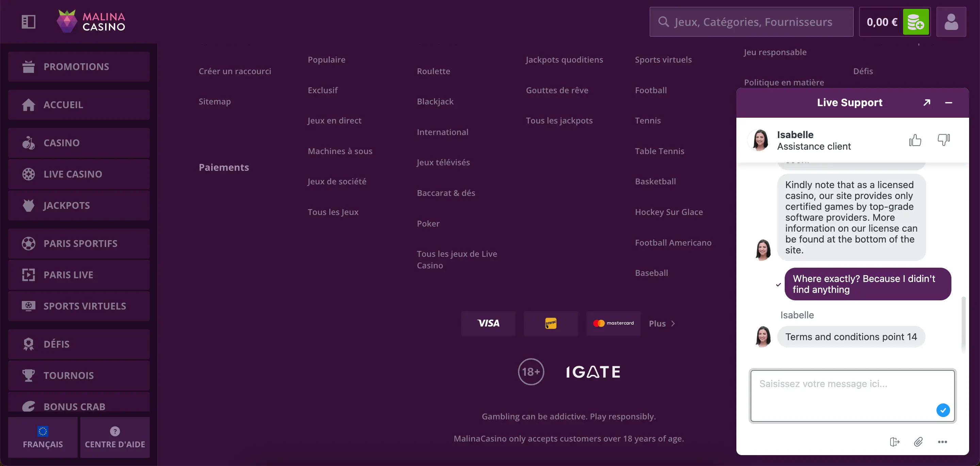The image size is (980, 466).
Task: Rate Isabelle with thumbs up
Action: (x=915, y=140)
